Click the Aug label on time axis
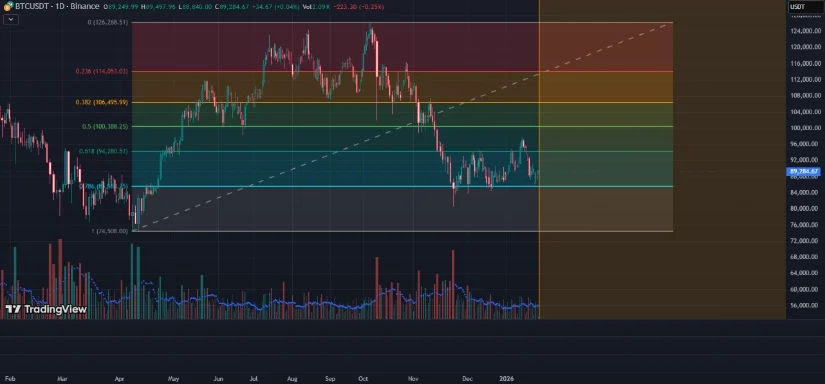This screenshot has width=825, height=384. (x=293, y=378)
